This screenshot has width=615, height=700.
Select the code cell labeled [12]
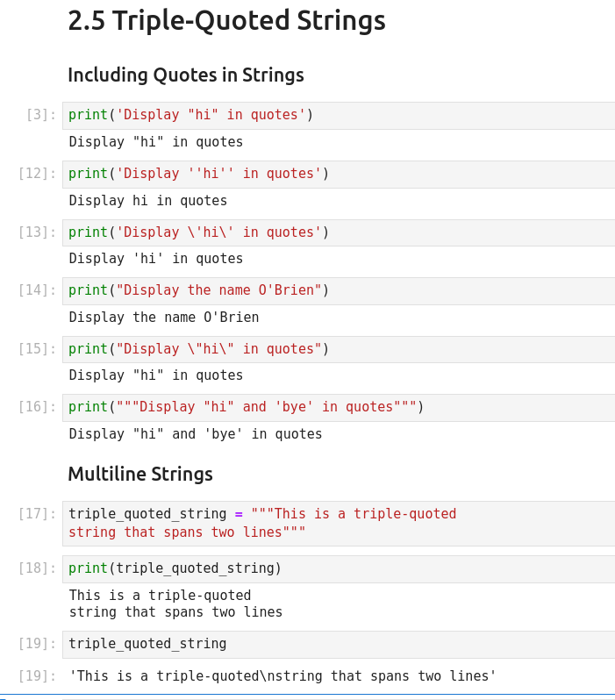338,174
